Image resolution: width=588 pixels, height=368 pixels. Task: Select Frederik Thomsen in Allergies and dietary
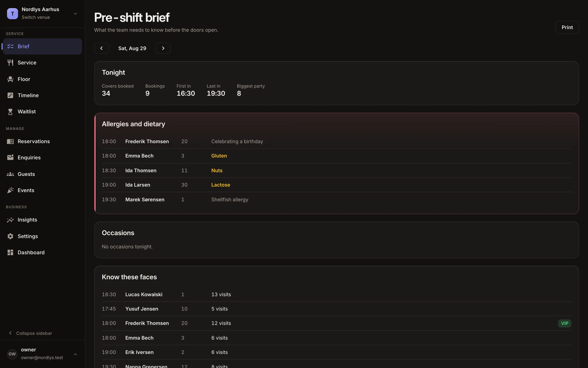tap(147, 141)
